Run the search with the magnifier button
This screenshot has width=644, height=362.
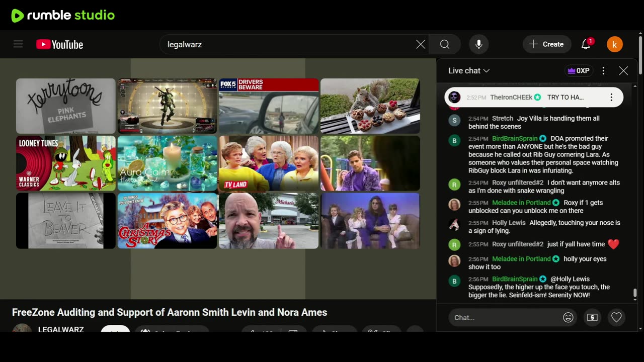(445, 44)
